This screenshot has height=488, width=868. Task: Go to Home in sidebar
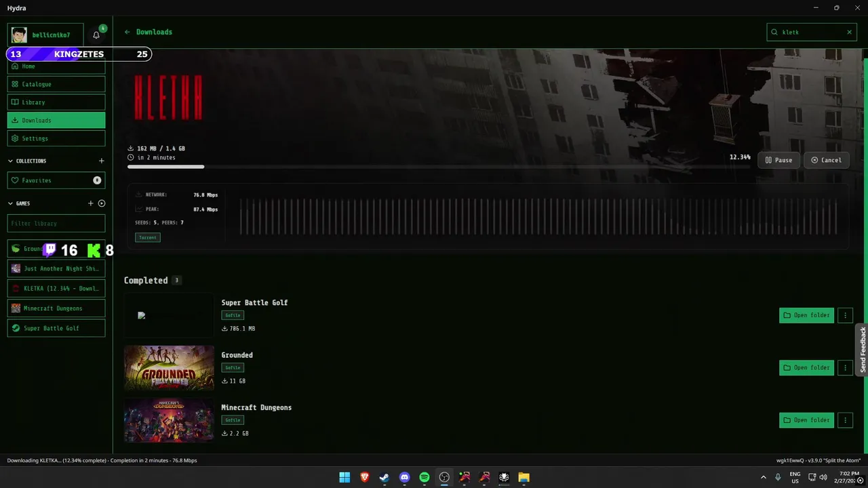(56, 66)
